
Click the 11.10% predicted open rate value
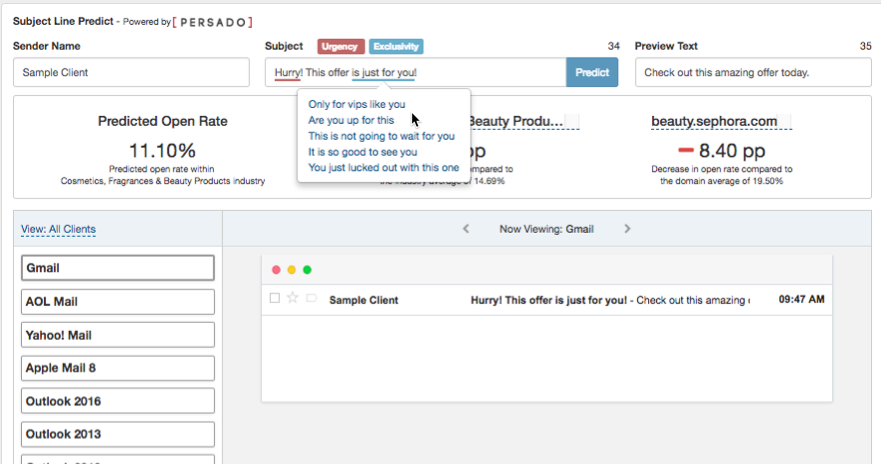tap(162, 151)
